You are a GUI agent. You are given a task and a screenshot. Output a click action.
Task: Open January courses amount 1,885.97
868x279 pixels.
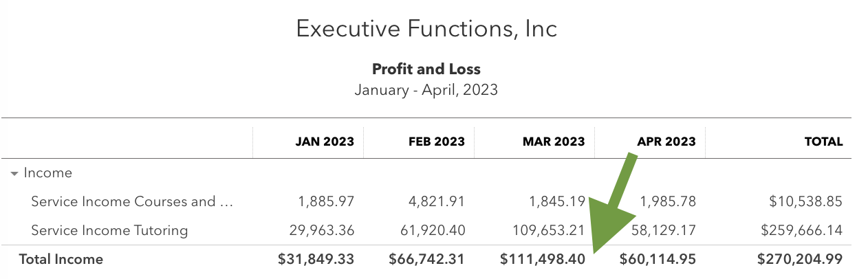click(327, 201)
